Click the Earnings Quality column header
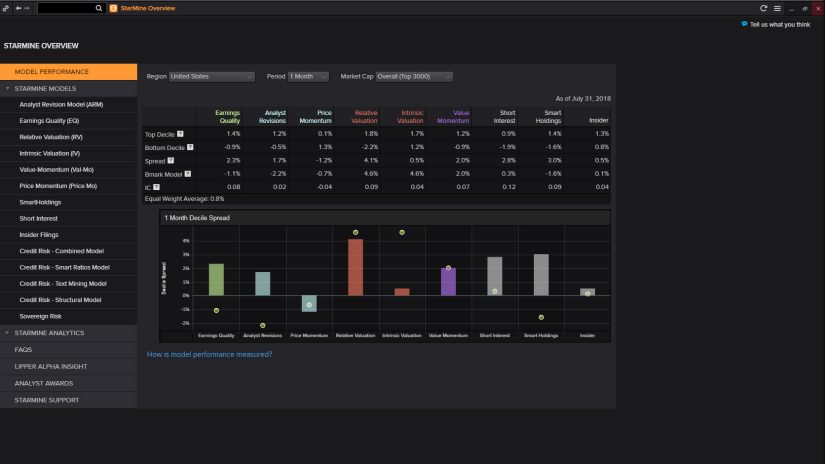The height and width of the screenshot is (464, 825). point(227,117)
